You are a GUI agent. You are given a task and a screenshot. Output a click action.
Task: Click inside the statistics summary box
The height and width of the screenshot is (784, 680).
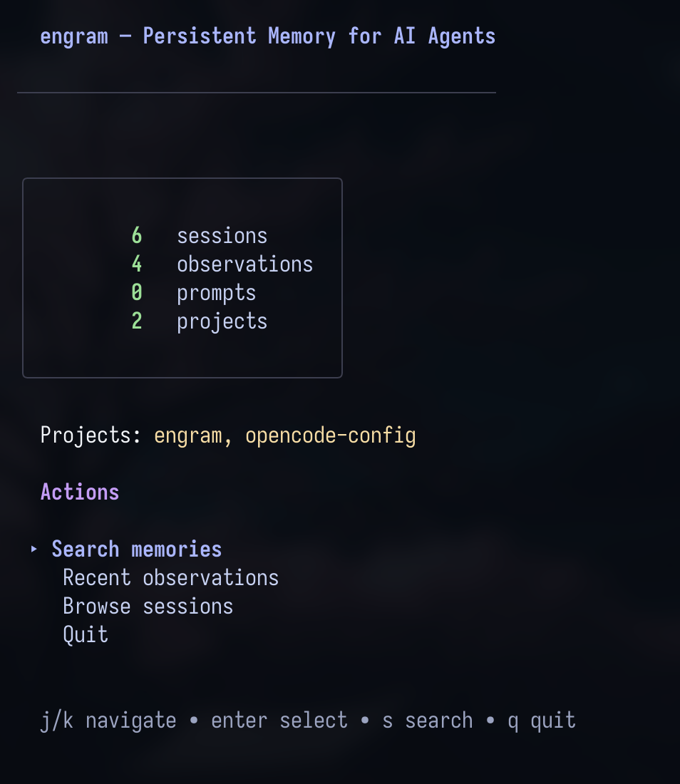(182, 277)
